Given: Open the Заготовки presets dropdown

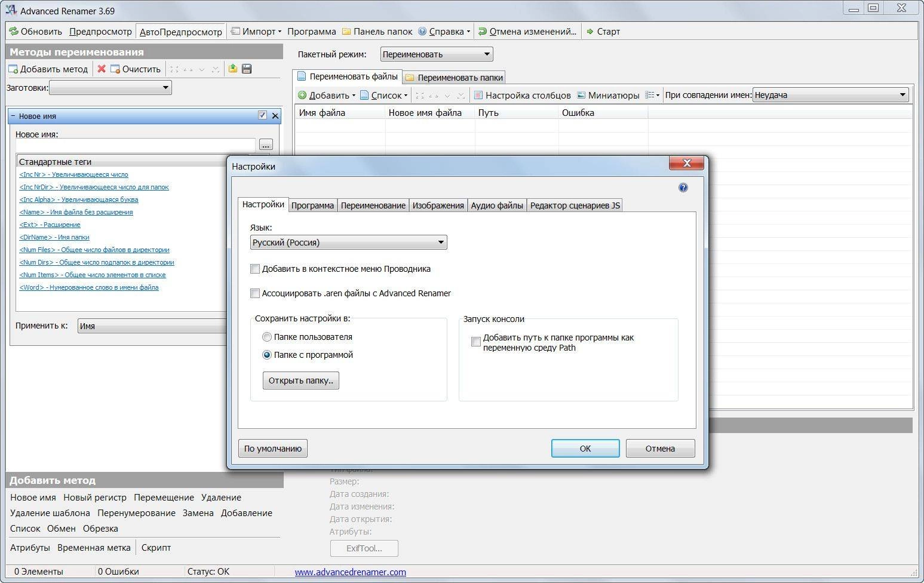Looking at the screenshot, I should point(110,88).
